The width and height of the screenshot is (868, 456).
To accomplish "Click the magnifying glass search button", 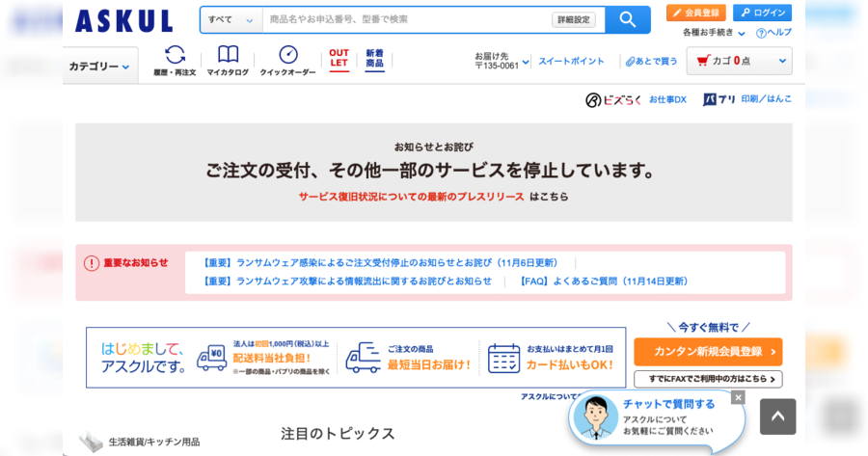I will (627, 19).
